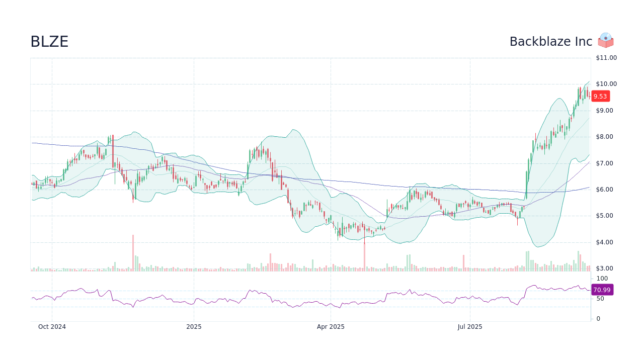Screen dimensions: 644x362
Task: Click the BLZE ticker symbol heading
Action: click(49, 42)
